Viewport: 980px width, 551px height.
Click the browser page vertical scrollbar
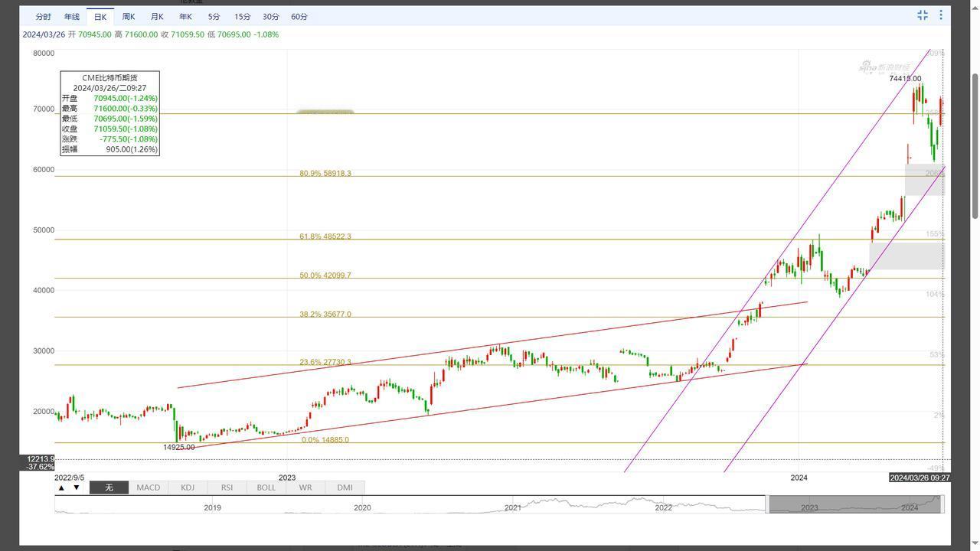click(x=975, y=145)
